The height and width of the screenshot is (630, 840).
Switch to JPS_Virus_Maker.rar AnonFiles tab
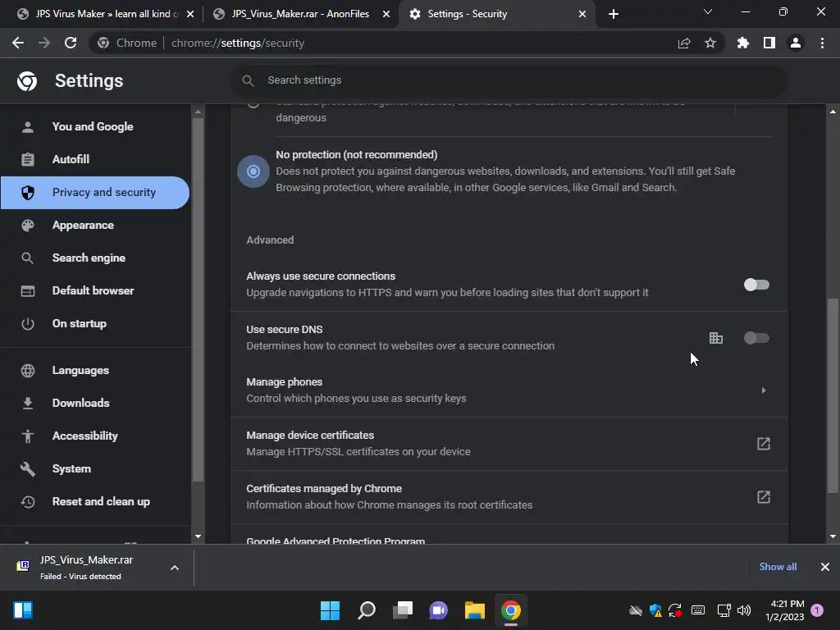click(300, 14)
